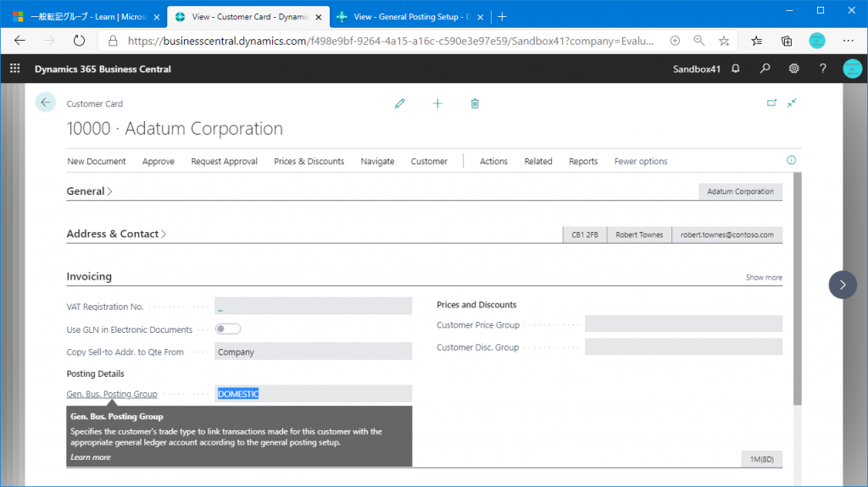Open the Request Approval menu

(x=224, y=161)
